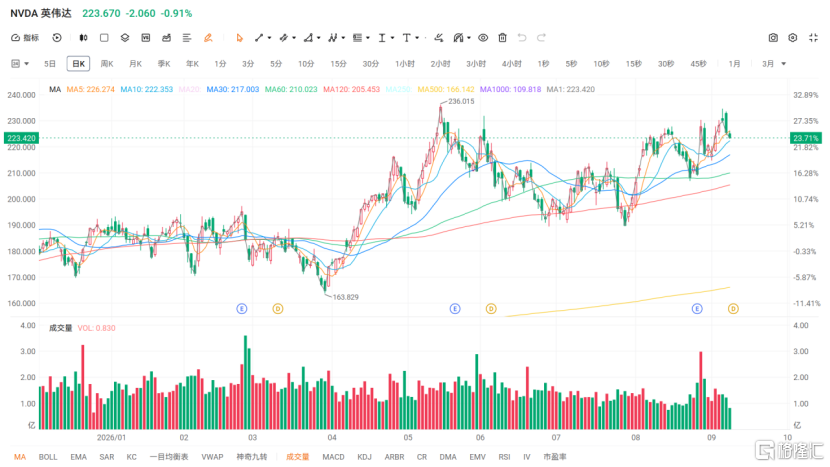The height and width of the screenshot is (467, 830).
Task: Click the chart picture icon in toolbar
Action: [166, 38]
